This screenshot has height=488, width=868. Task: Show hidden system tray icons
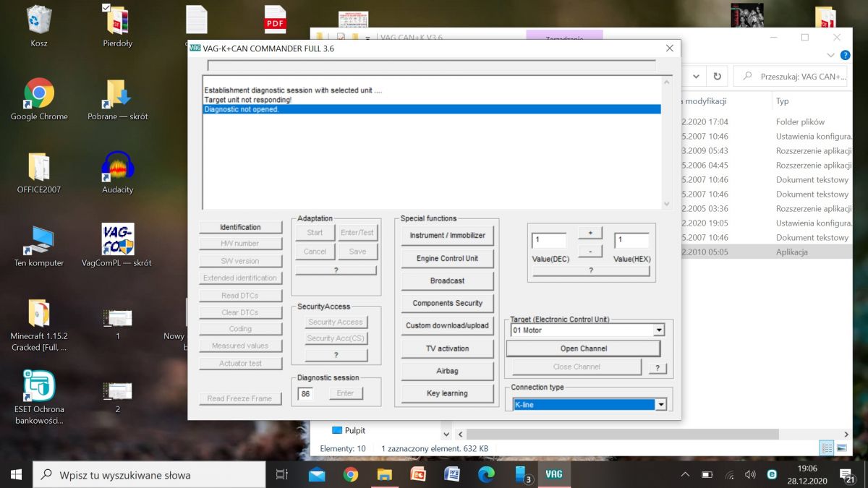pyautogui.click(x=685, y=474)
